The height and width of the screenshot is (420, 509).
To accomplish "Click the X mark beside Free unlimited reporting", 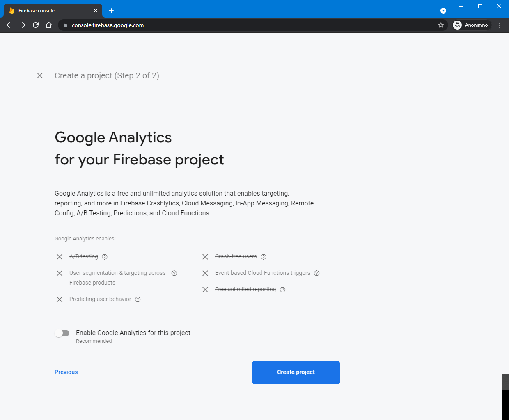I will point(205,290).
